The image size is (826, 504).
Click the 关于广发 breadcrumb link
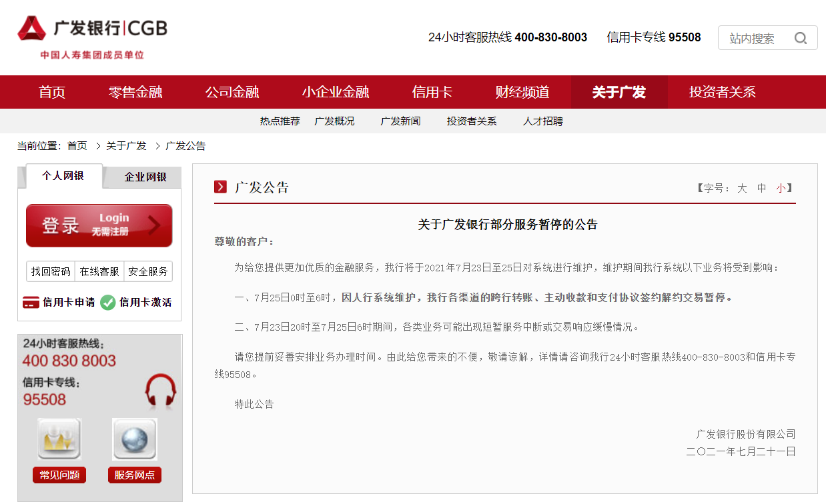126,146
